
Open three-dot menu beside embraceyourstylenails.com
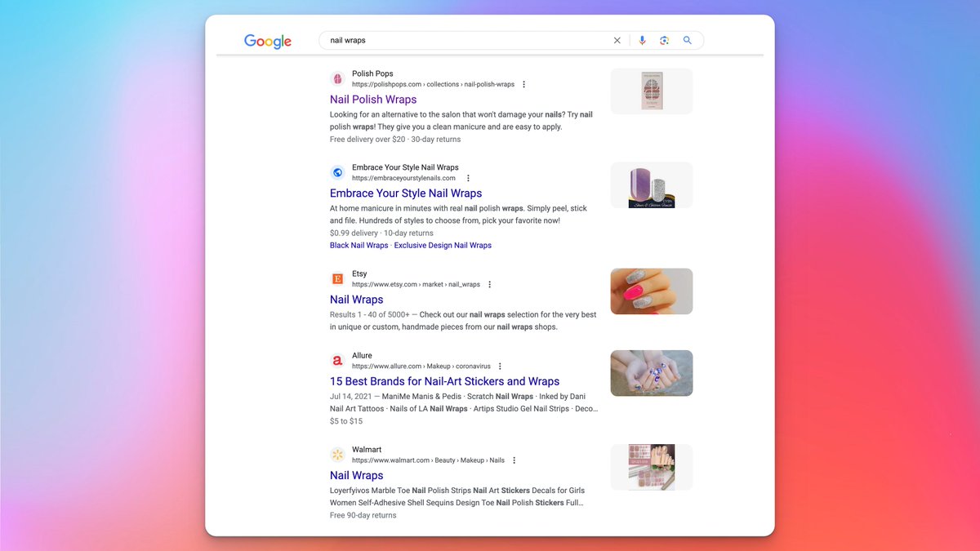click(x=468, y=178)
